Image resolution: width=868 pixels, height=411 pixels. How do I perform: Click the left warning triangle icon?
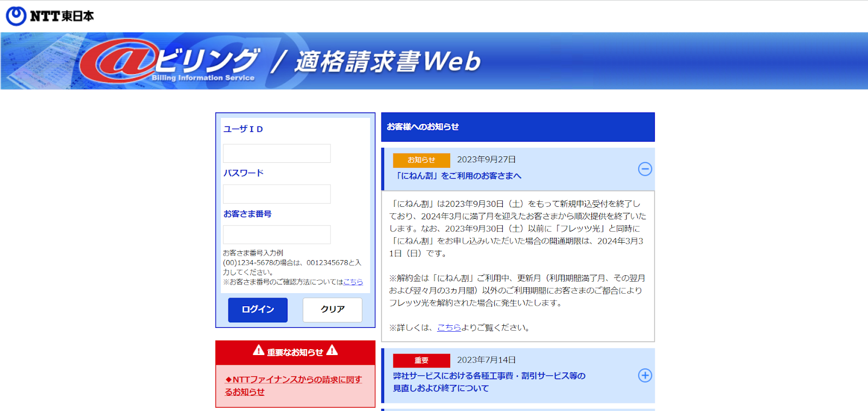point(259,351)
